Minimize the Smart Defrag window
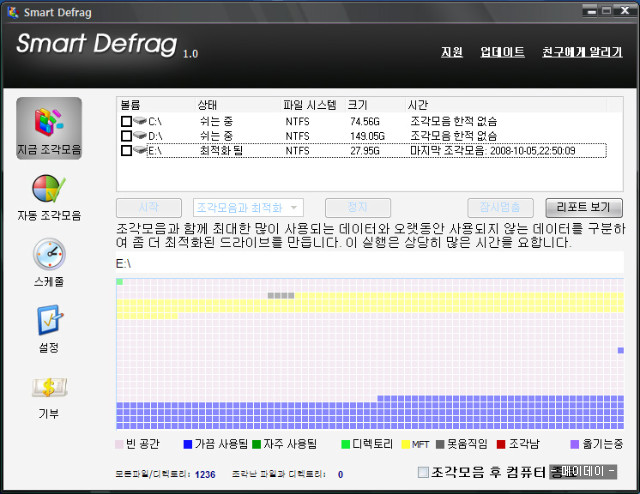 (591, 11)
